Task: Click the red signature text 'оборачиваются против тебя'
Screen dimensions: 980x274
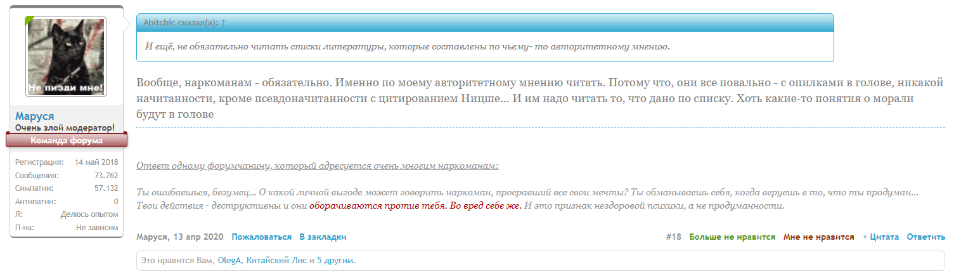Action: (377, 206)
